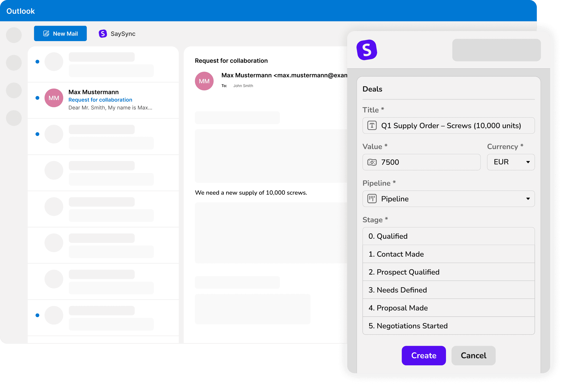Expand the Pipeline dropdown
The width and height of the screenshot is (569, 392).
coord(528,199)
